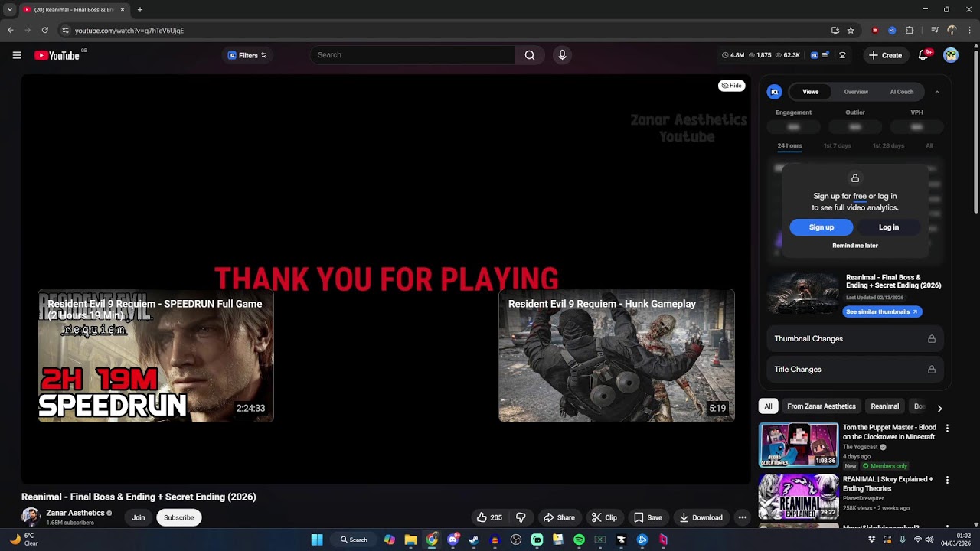980x551 pixels.
Task: Open File Explorer from the taskbar
Action: pos(410,540)
